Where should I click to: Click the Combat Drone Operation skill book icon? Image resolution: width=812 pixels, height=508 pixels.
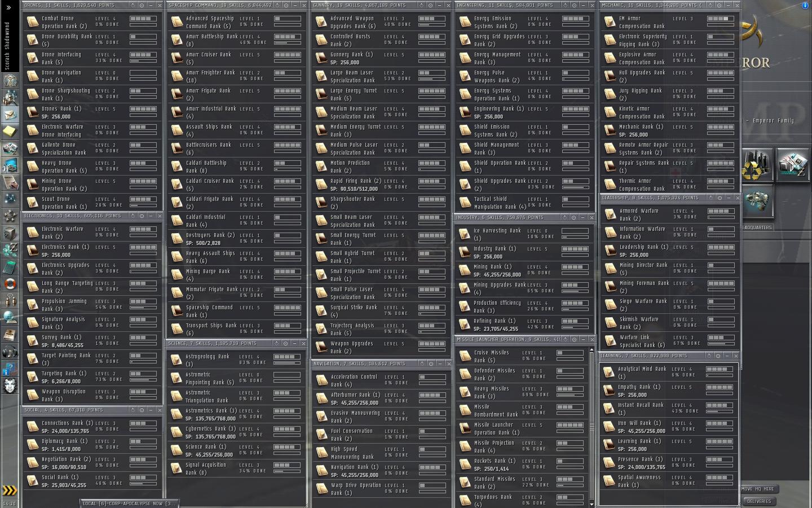click(x=32, y=22)
